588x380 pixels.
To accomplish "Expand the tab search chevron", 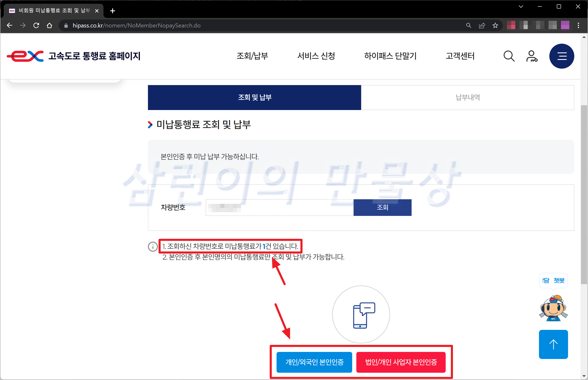I will click(x=521, y=7).
